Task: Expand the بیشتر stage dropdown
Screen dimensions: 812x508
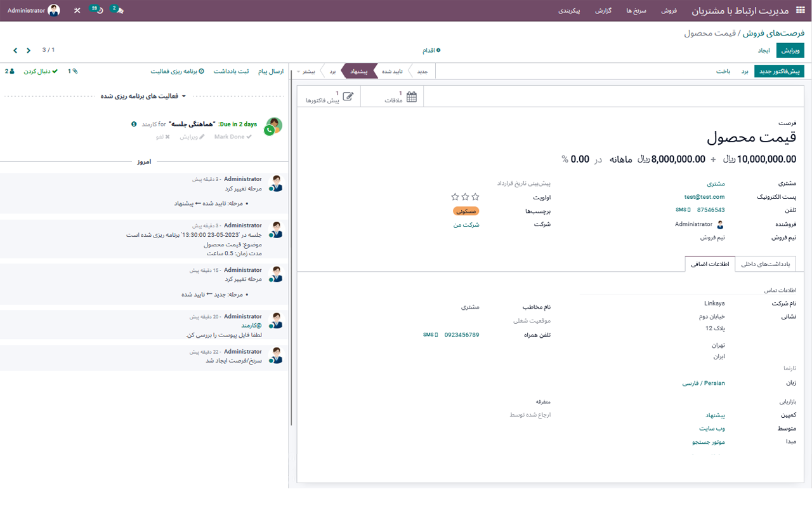Action: click(307, 71)
